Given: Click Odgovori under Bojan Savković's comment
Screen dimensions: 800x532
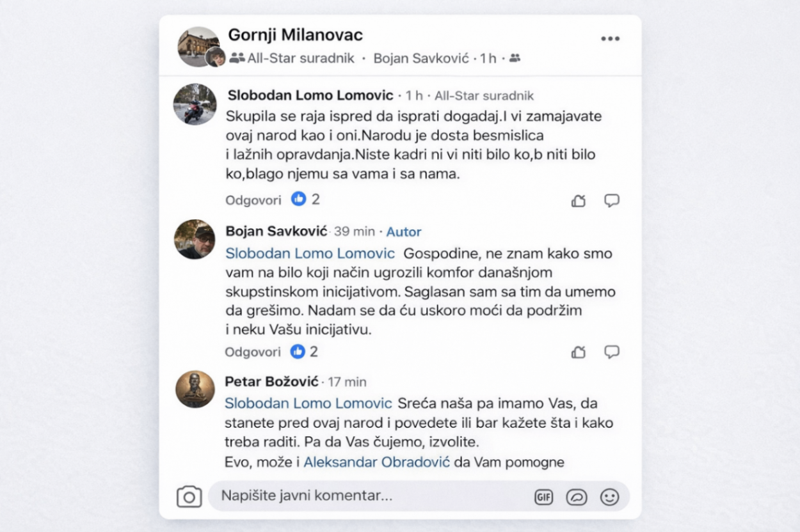Looking at the screenshot, I should 253,352.
